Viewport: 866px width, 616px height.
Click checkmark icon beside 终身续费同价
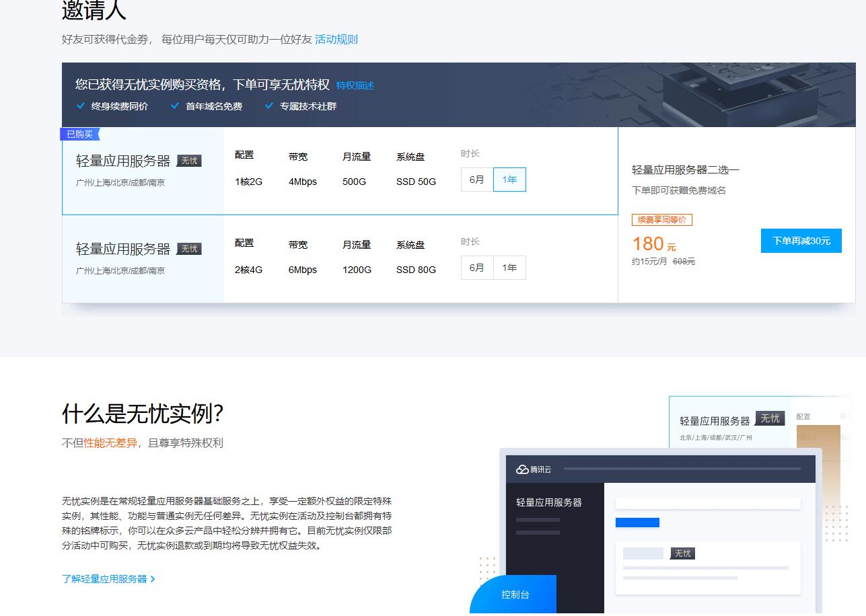pyautogui.click(x=81, y=106)
